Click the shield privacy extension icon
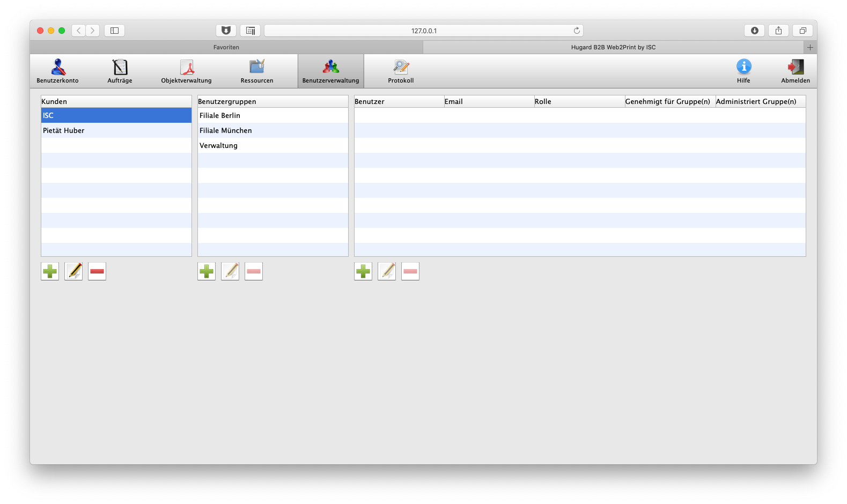 click(226, 31)
